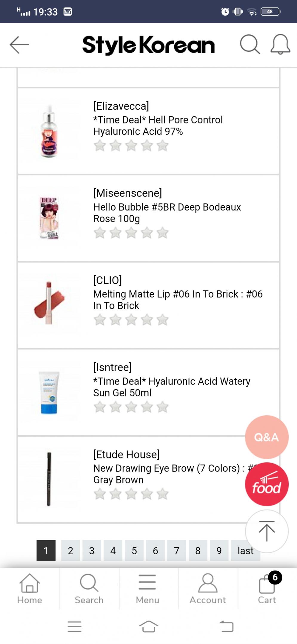Go to the Home tab
Image resolution: width=297 pixels, height=644 pixels.
coord(30,588)
